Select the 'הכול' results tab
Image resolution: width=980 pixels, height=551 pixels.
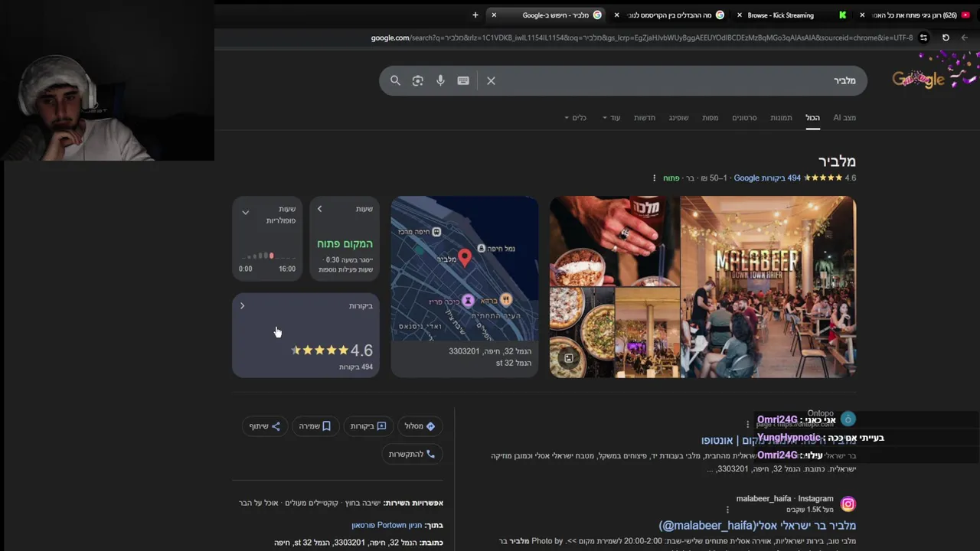click(812, 117)
